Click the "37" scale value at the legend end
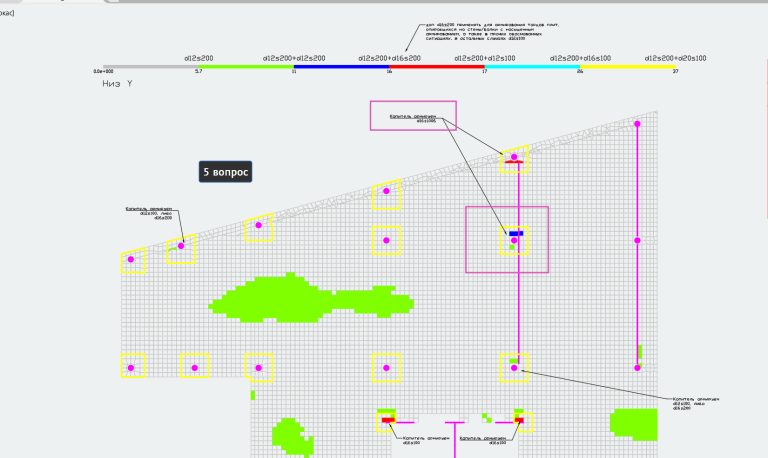 675,72
